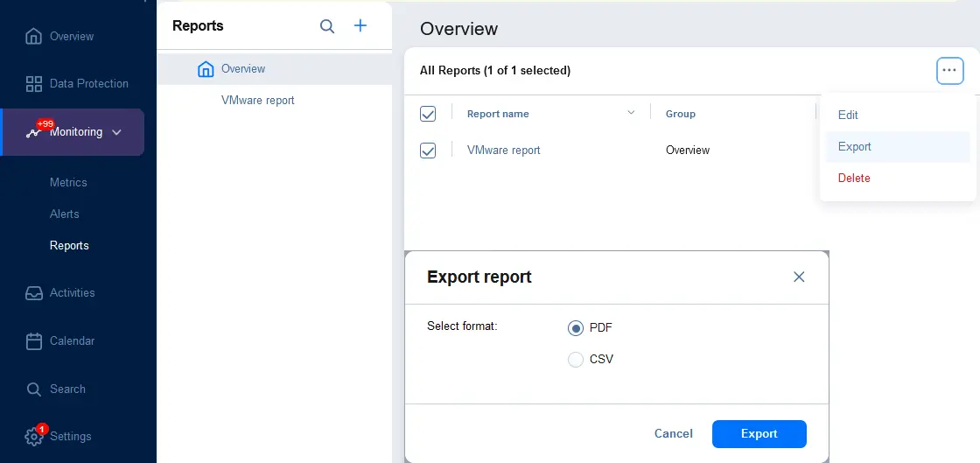Add a new report with plus icon

[x=360, y=25]
